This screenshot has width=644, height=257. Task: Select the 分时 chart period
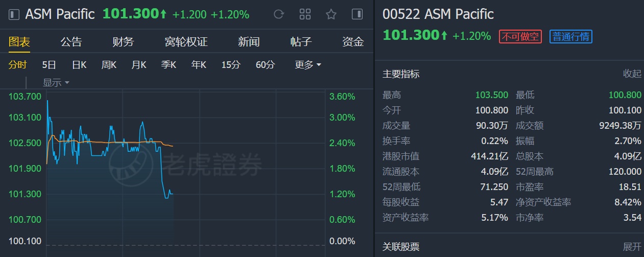[17, 65]
